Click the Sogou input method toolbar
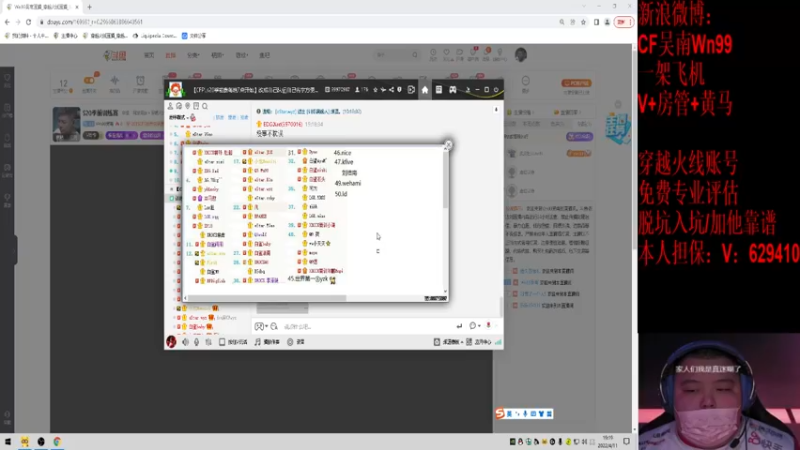This screenshot has height=450, width=800. [524, 414]
